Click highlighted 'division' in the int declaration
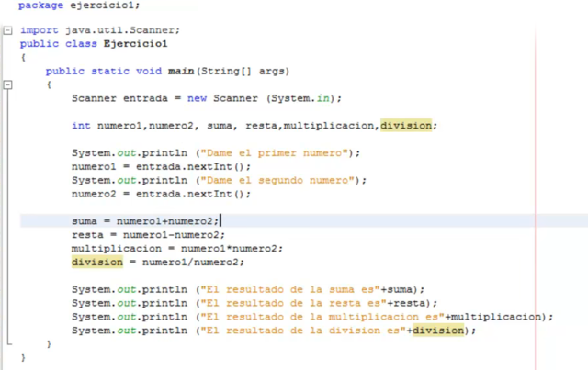Viewport: 588px width, 370px height. pyautogui.click(x=406, y=126)
